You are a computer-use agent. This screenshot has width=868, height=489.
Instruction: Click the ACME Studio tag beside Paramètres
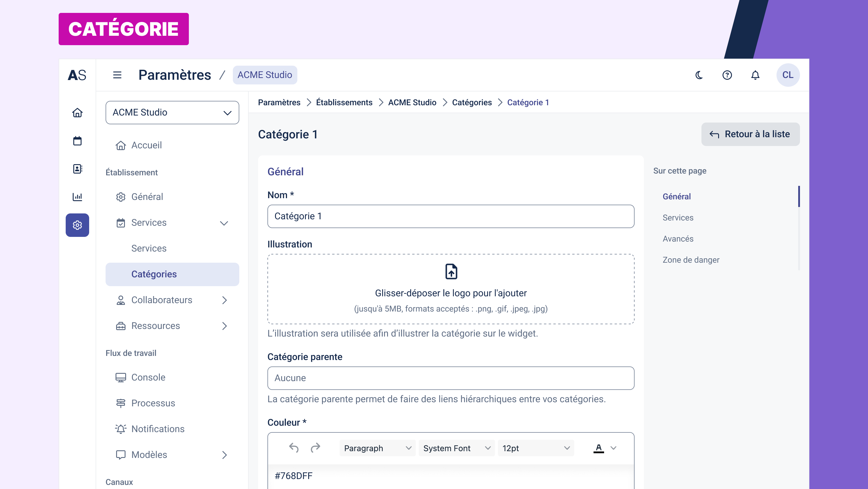click(265, 75)
